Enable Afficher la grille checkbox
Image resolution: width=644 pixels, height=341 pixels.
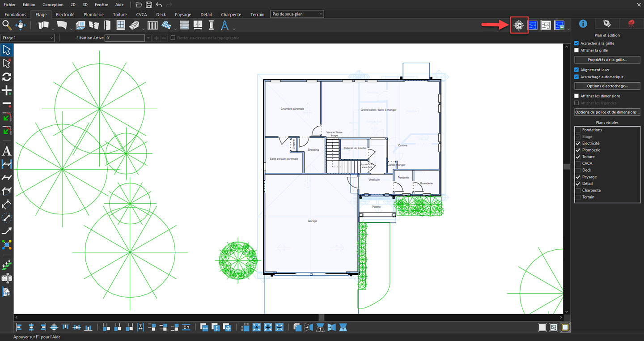[576, 51]
